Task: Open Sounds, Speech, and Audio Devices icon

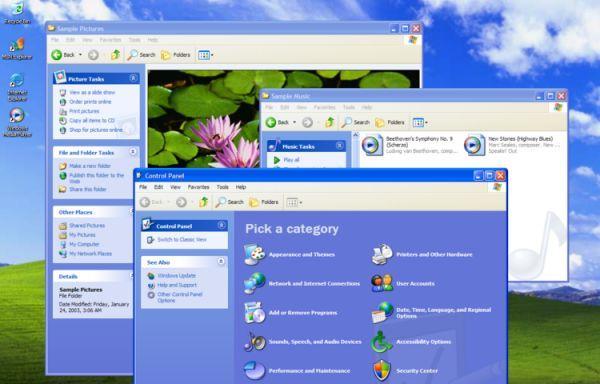Action: click(254, 342)
